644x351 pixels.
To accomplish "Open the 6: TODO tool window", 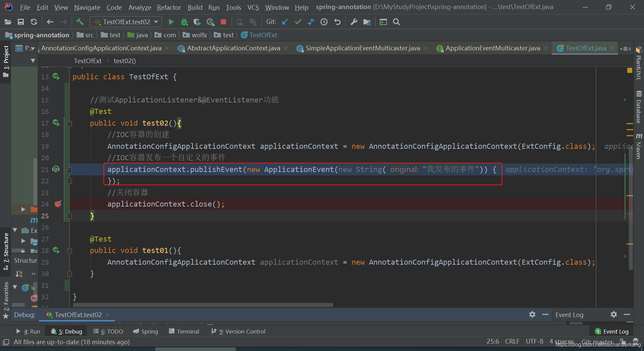I will (108, 332).
